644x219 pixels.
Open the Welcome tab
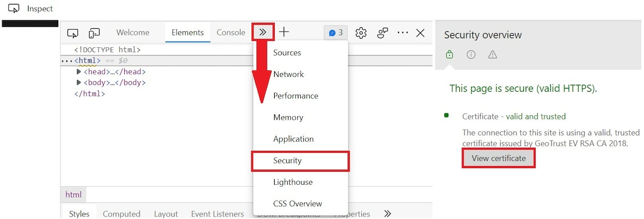(x=133, y=32)
